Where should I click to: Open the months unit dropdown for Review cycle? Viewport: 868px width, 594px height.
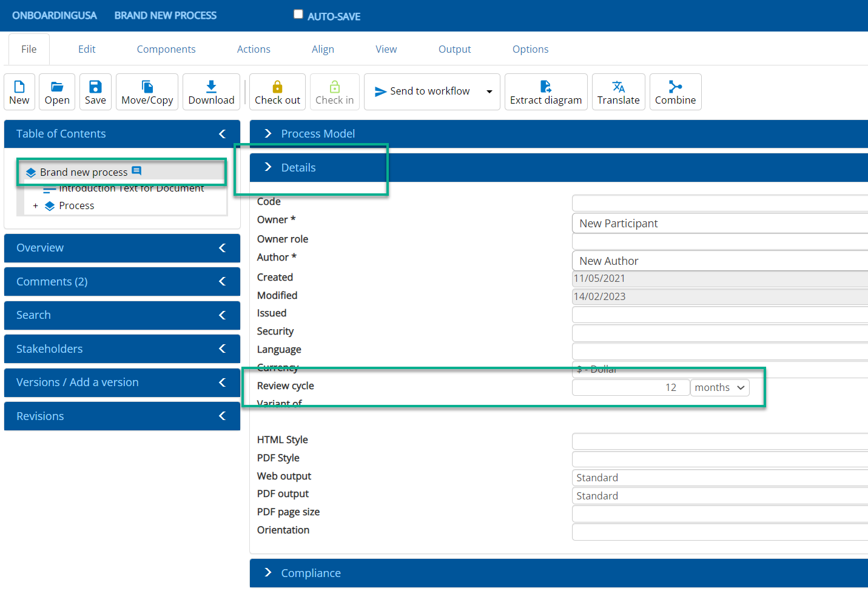(x=719, y=388)
